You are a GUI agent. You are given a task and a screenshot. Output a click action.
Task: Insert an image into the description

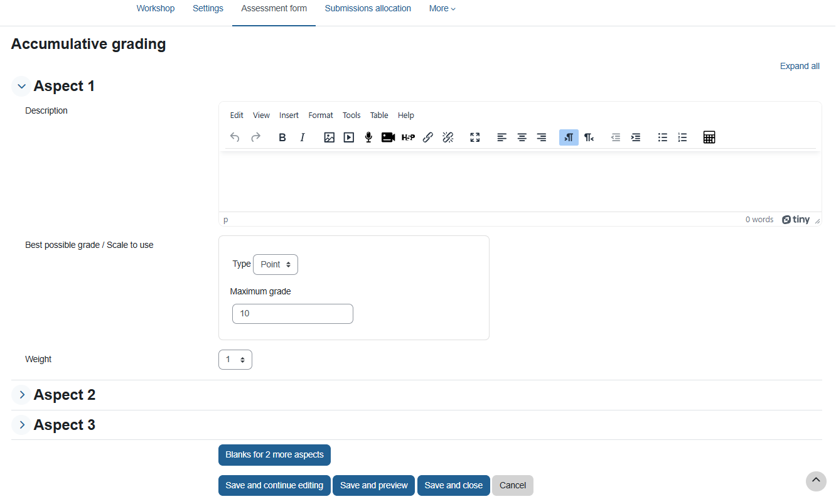(330, 137)
